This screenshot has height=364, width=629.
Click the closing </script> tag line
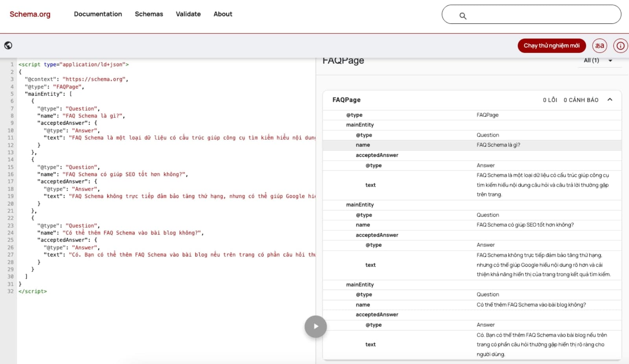(33, 291)
